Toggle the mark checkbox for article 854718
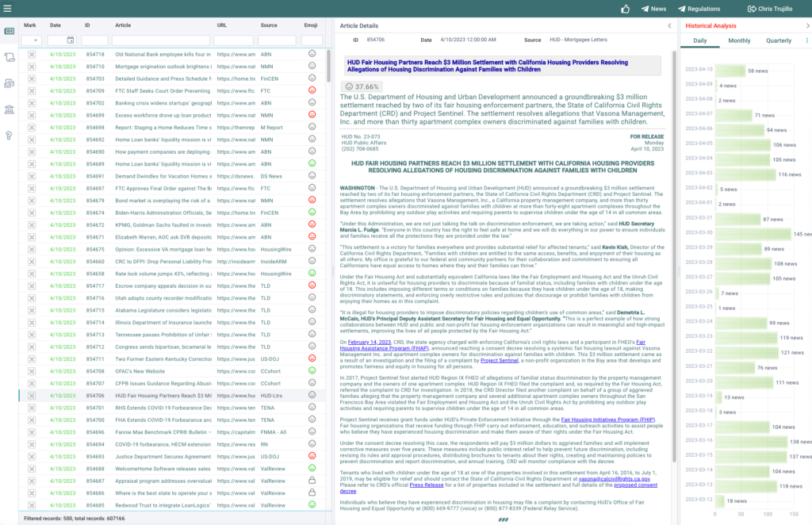Screen dimensions: 812x525 click(32, 55)
